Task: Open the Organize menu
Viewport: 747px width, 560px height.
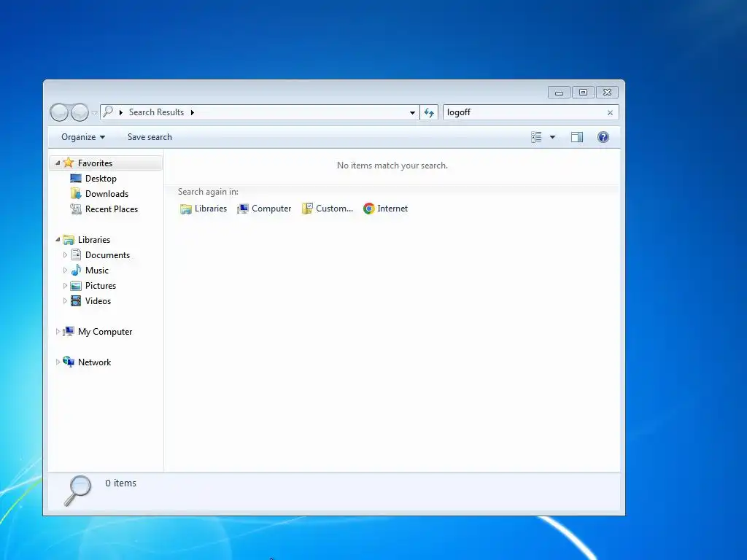Action: (83, 137)
